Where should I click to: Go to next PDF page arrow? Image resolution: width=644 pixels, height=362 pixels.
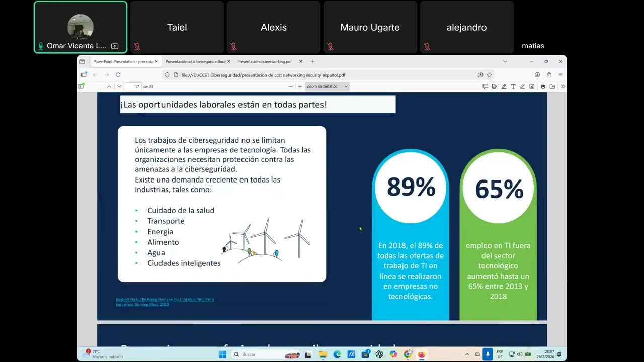click(119, 86)
